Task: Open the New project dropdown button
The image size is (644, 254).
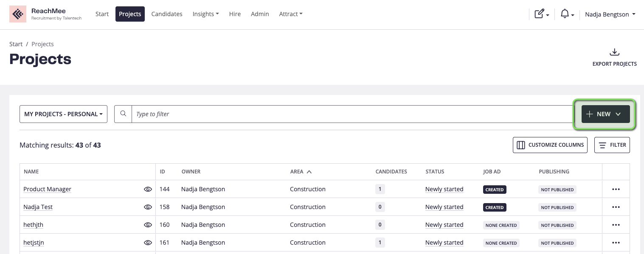Action: tap(605, 114)
